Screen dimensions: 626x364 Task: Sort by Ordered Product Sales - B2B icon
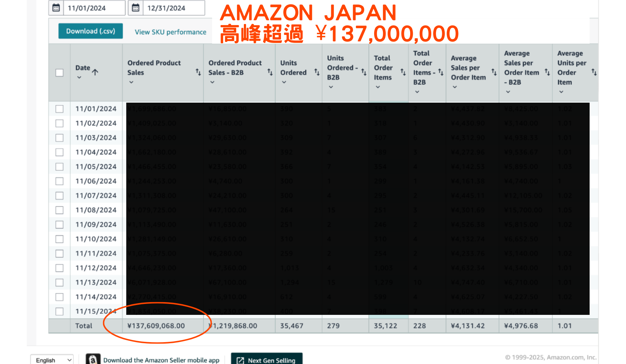pos(270,72)
